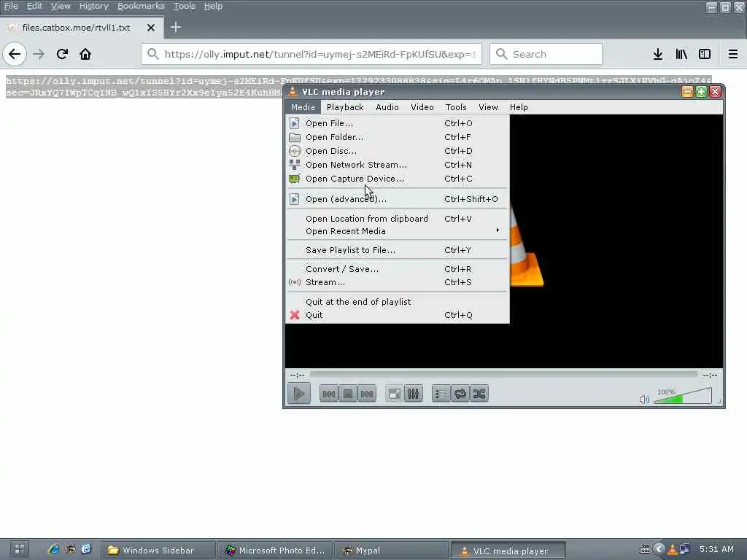Open browser Tools menu
This screenshot has height=560, width=747.
pyautogui.click(x=185, y=6)
